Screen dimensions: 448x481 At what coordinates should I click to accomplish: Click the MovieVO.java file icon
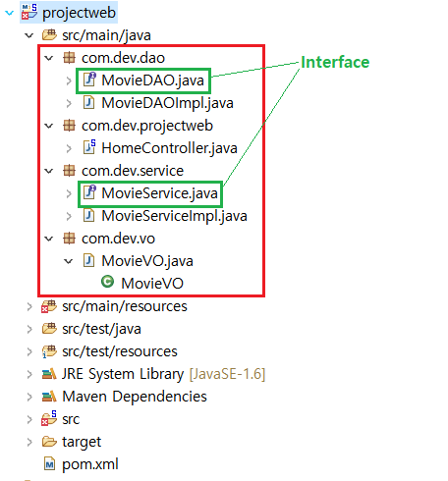(x=88, y=260)
